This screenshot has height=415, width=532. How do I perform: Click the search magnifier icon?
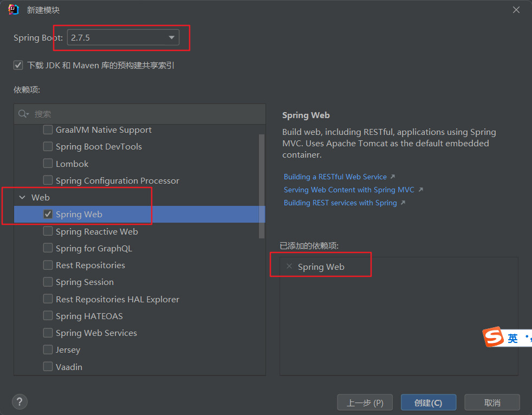pos(23,114)
